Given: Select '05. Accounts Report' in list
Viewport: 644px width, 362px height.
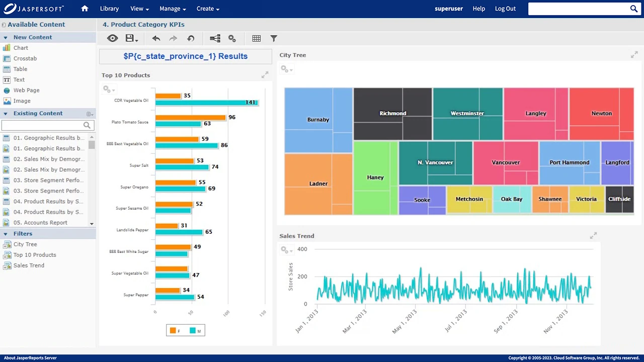Looking at the screenshot, I should [40, 223].
